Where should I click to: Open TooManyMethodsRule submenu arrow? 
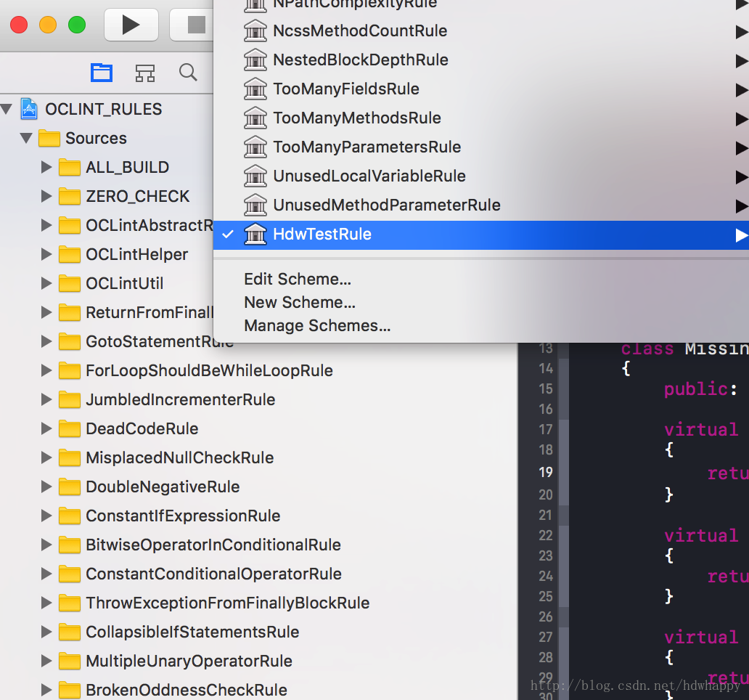click(x=742, y=118)
